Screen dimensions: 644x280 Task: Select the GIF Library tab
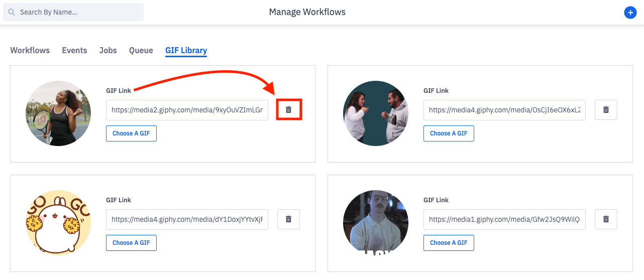click(x=186, y=50)
